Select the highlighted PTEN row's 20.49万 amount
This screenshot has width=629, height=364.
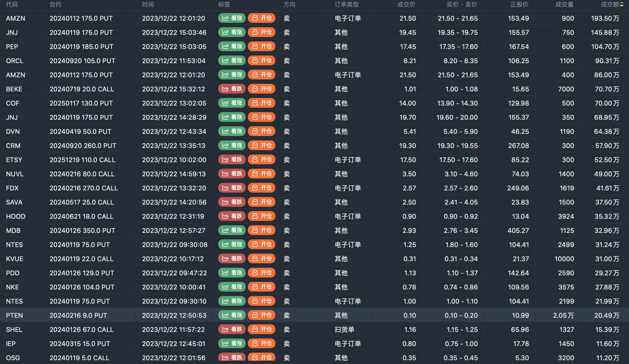606,315
